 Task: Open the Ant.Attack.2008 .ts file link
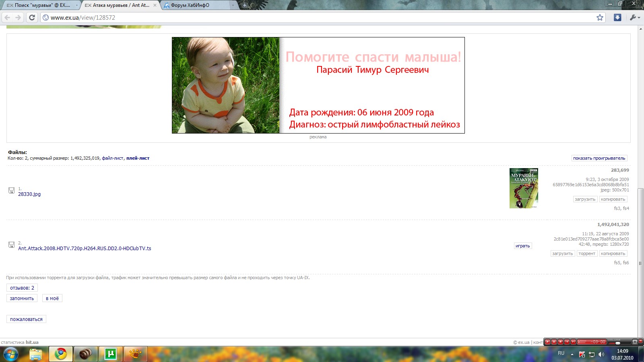pos(85,249)
